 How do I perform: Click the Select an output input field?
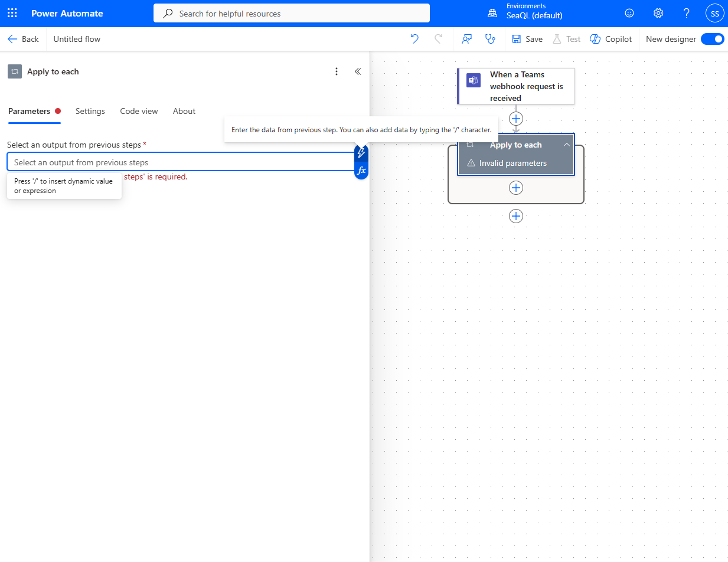coord(177,162)
